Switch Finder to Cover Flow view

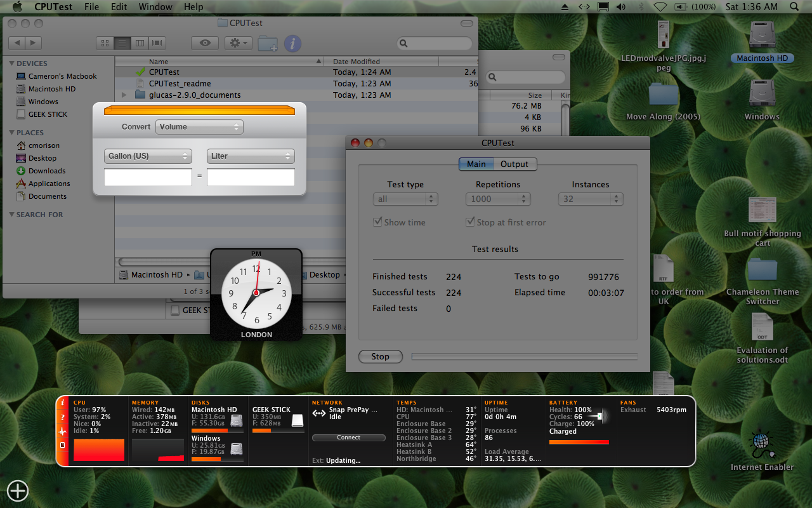pos(157,43)
